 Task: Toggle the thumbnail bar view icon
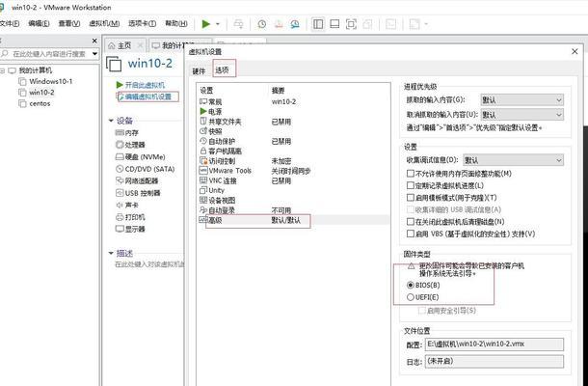pyautogui.click(x=334, y=24)
